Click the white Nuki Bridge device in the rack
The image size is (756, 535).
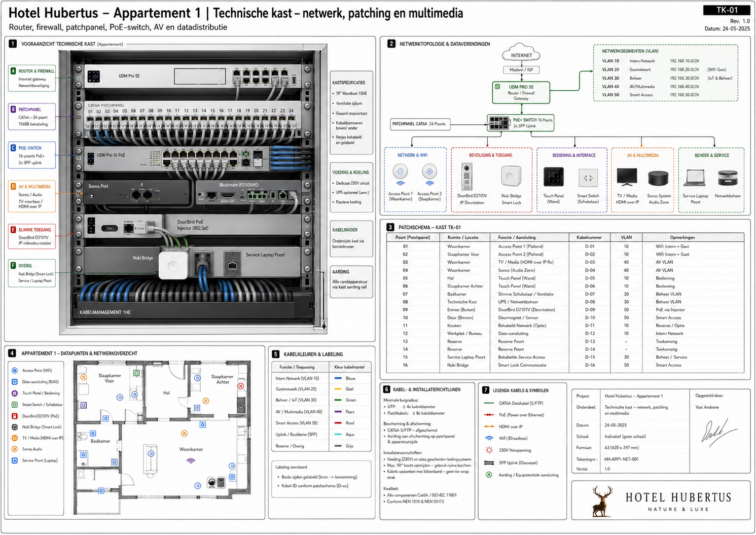173,265
